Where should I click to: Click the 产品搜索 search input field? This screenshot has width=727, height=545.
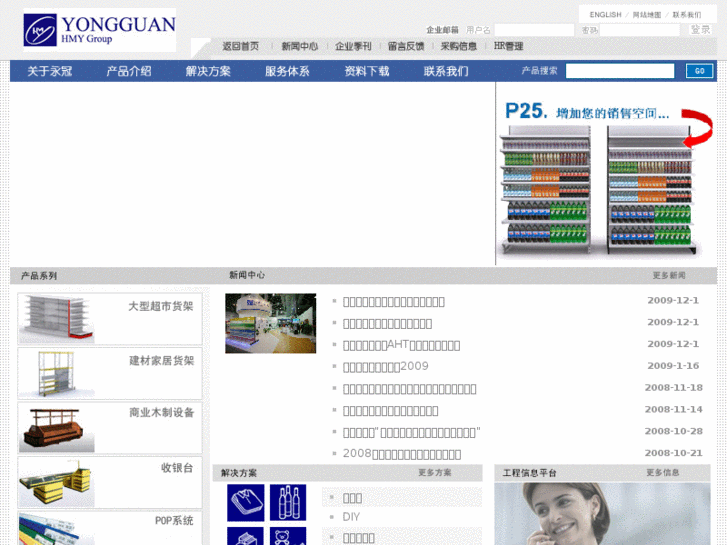coord(620,71)
